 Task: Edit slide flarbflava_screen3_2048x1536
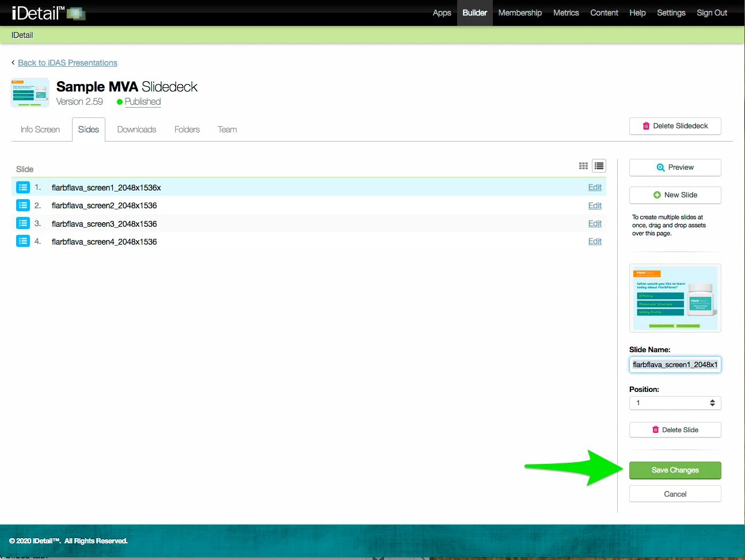tap(595, 223)
